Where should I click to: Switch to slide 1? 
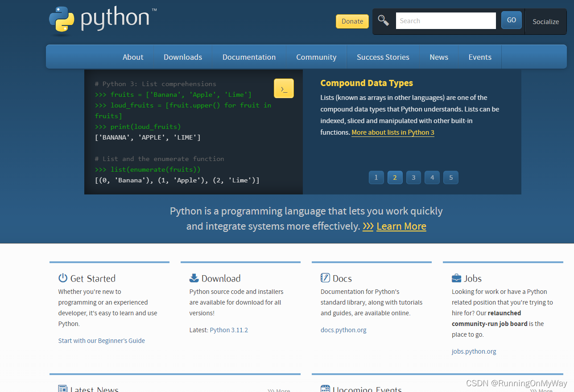[376, 177]
